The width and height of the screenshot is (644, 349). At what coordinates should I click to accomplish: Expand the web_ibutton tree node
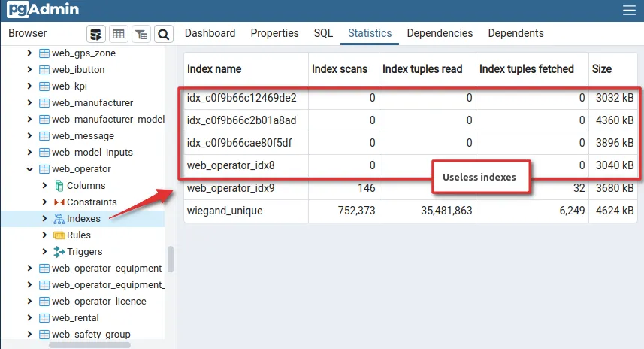pos(29,69)
